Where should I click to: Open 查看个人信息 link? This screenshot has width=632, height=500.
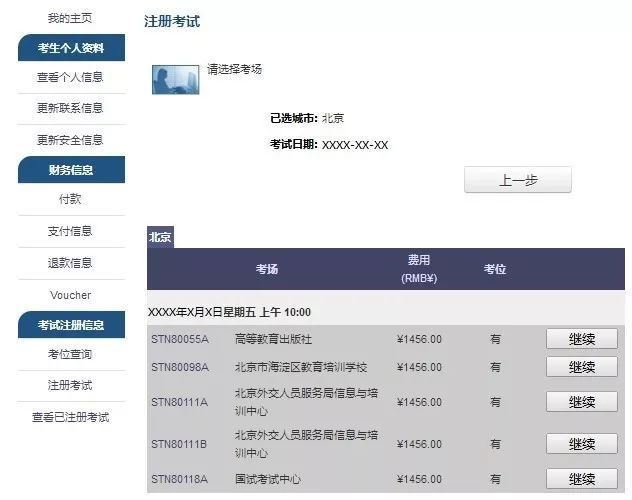tap(70, 77)
